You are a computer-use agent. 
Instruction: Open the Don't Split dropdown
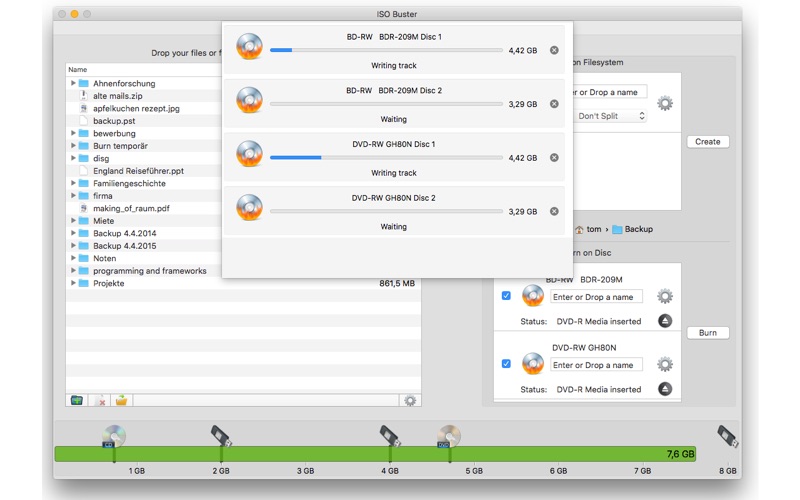(610, 116)
